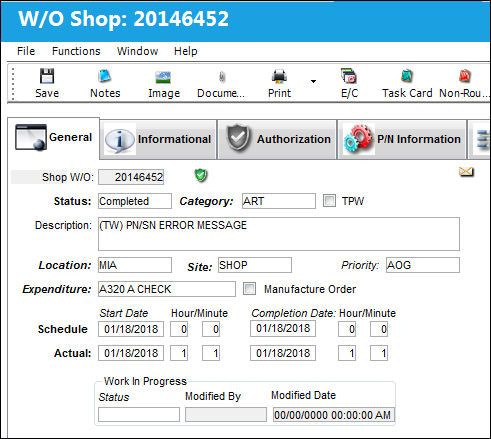Click the Schedule start minute field

coord(211,329)
